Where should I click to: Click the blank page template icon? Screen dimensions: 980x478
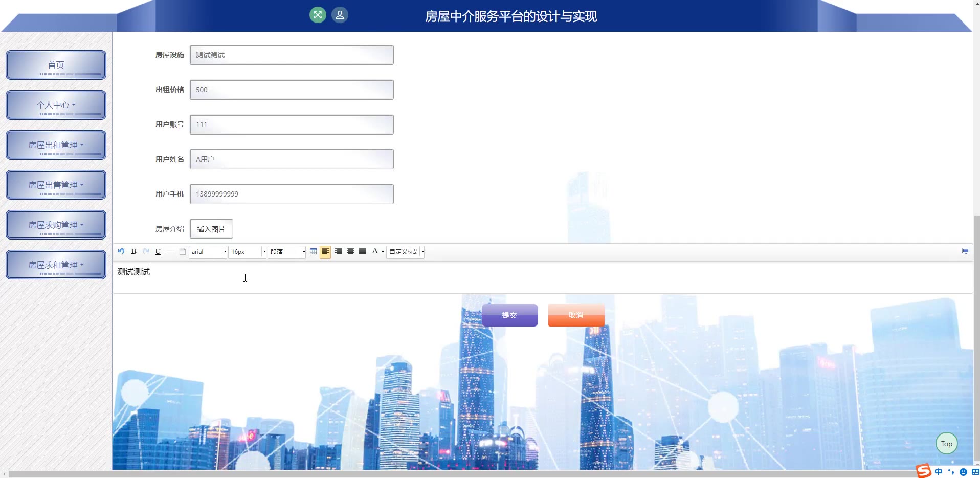pyautogui.click(x=183, y=251)
